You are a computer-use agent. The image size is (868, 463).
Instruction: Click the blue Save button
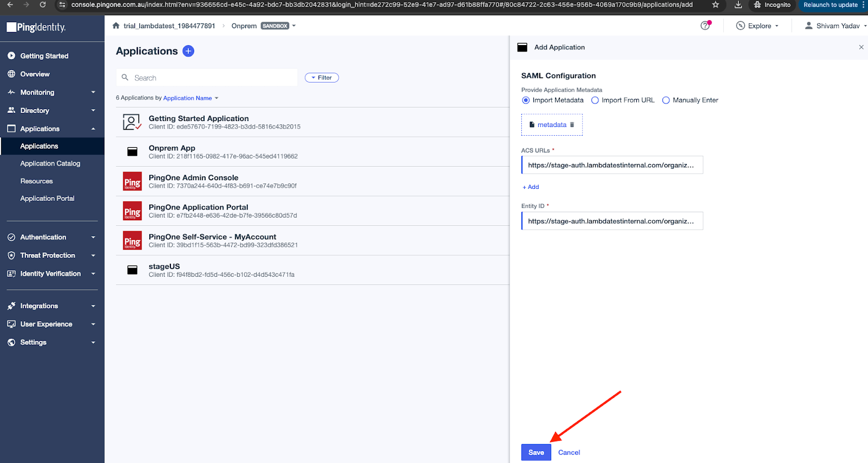point(536,452)
